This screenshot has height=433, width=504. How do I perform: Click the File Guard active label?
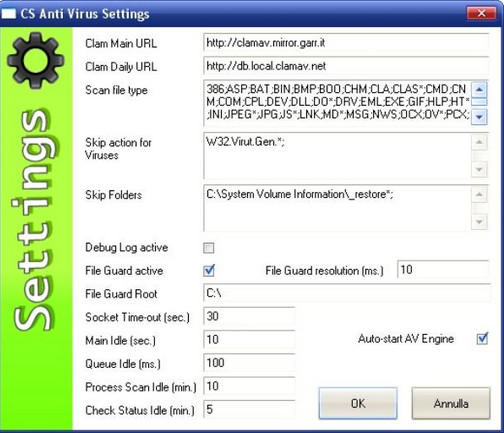coord(124,271)
